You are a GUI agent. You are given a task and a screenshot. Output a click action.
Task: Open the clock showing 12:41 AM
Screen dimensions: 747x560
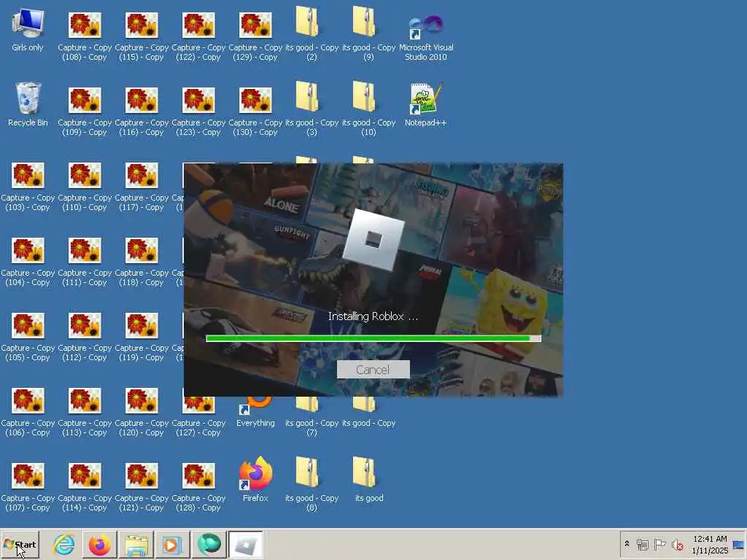click(710, 544)
